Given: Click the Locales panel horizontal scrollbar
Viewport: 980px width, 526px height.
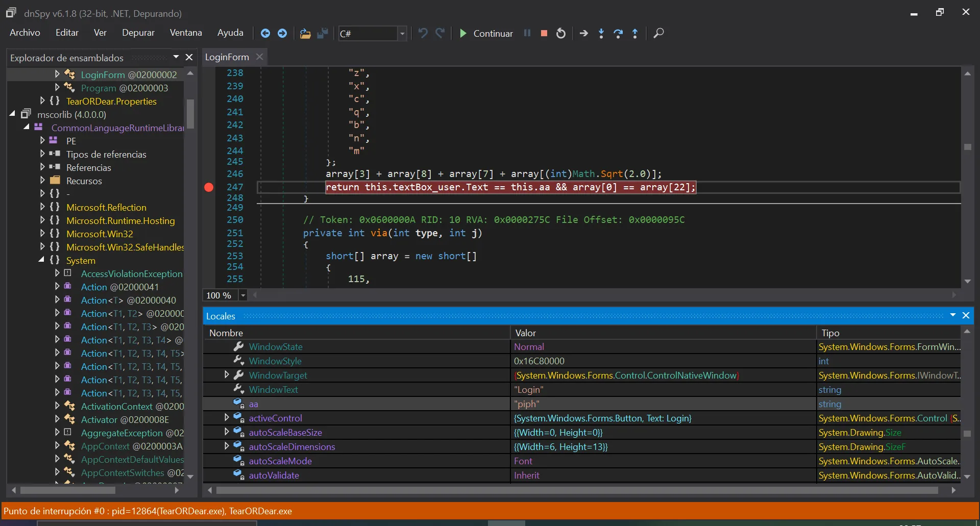Looking at the screenshot, I should point(577,490).
